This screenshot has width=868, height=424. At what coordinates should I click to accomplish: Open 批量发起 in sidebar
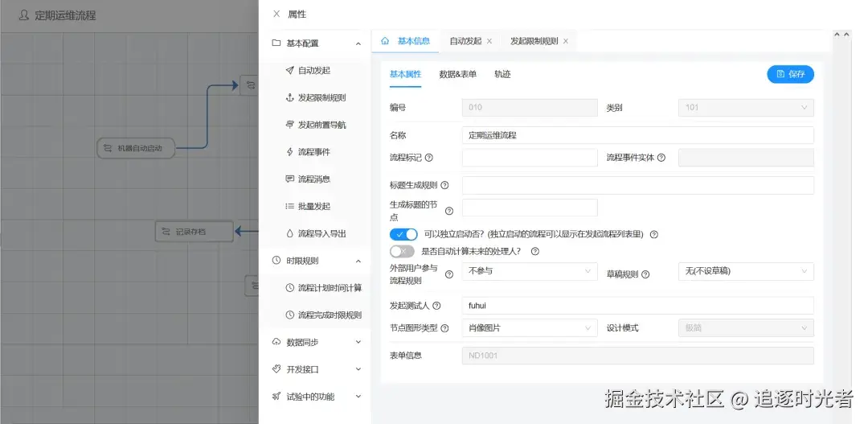point(315,206)
